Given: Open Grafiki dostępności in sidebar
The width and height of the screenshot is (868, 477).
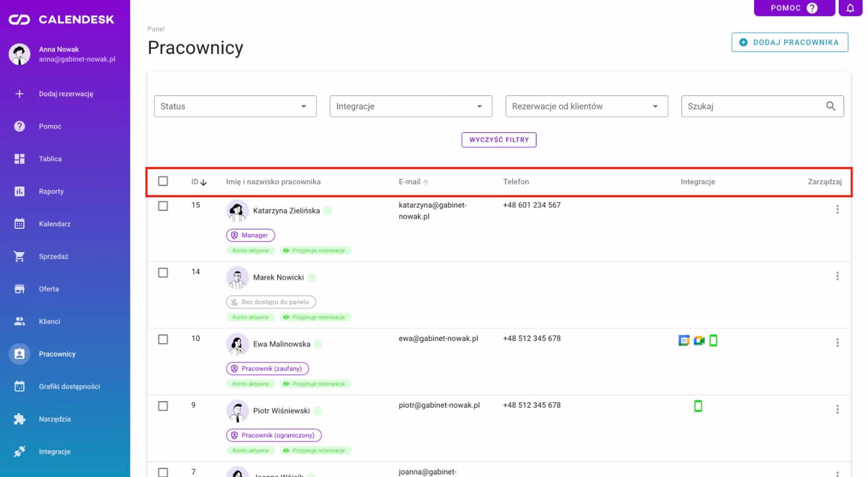Looking at the screenshot, I should pyautogui.click(x=65, y=387).
